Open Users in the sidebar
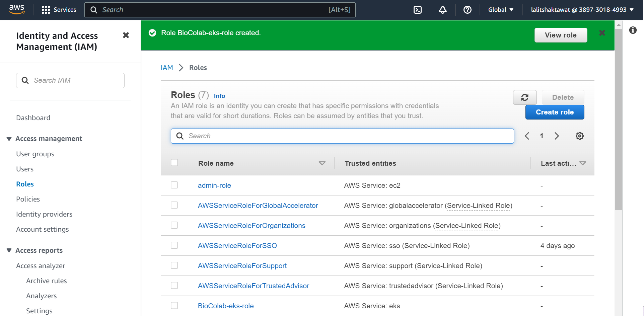Viewport: 644px width, 316px height. [25, 169]
